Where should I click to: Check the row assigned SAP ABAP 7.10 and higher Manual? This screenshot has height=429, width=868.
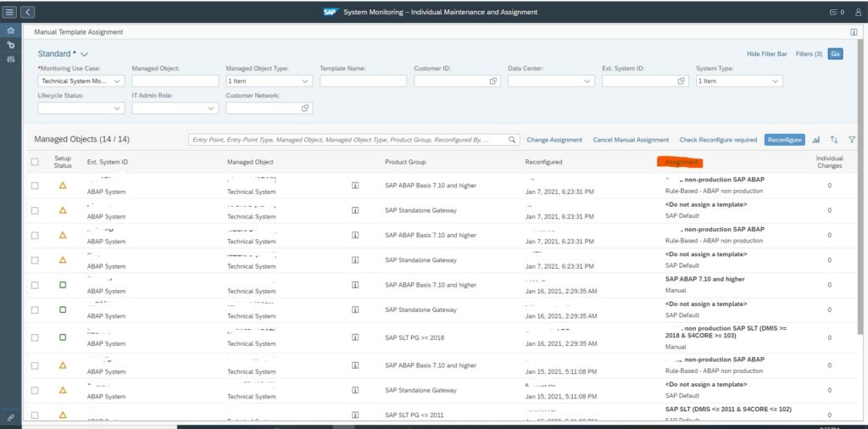coord(35,285)
